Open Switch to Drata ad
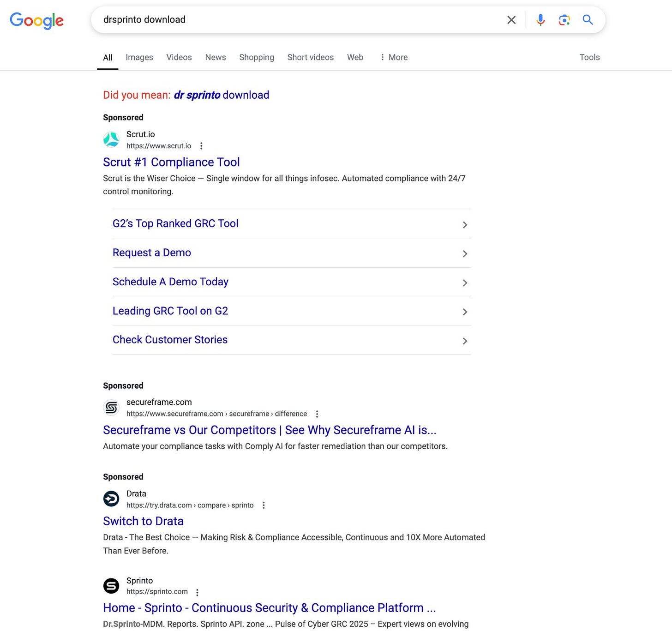 pyautogui.click(x=143, y=521)
